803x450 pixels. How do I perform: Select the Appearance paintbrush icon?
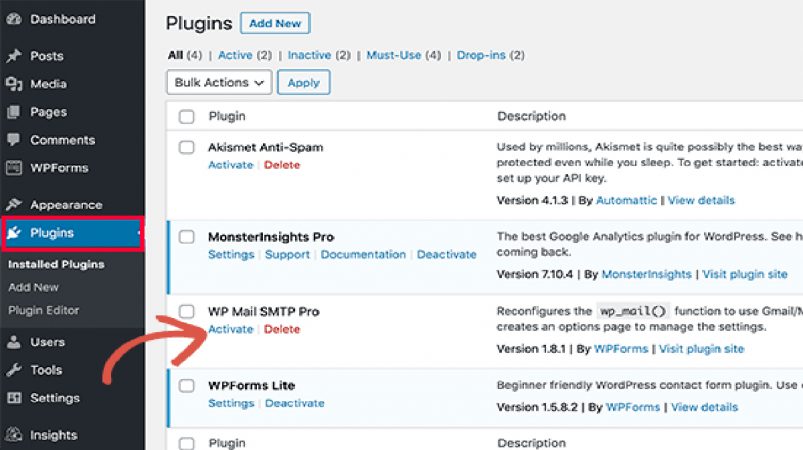pos(14,205)
